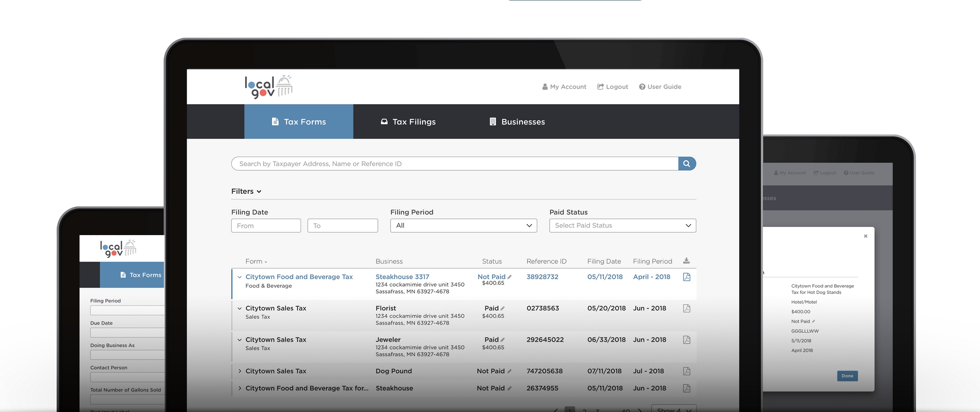Screen dimensions: 980x412
Task: Click the table export download icon
Action: (x=687, y=261)
